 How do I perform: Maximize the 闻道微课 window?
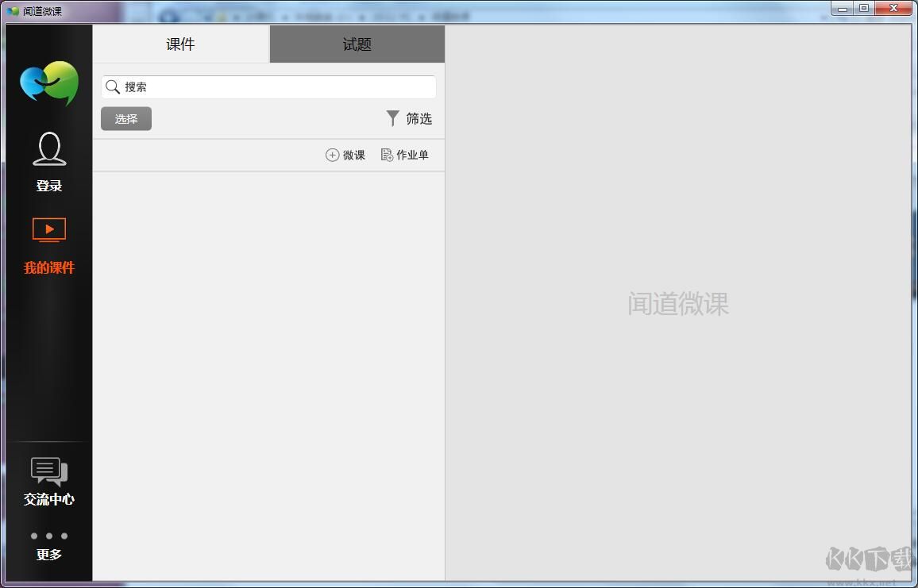click(864, 9)
